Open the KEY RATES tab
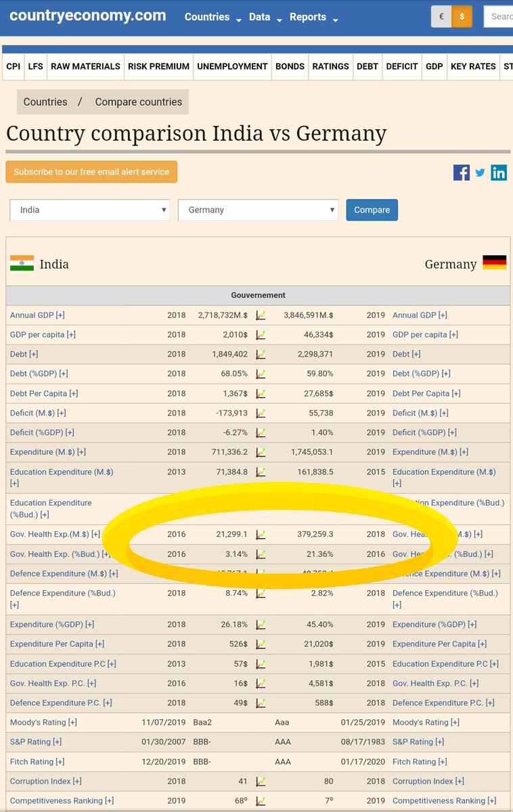 [473, 66]
